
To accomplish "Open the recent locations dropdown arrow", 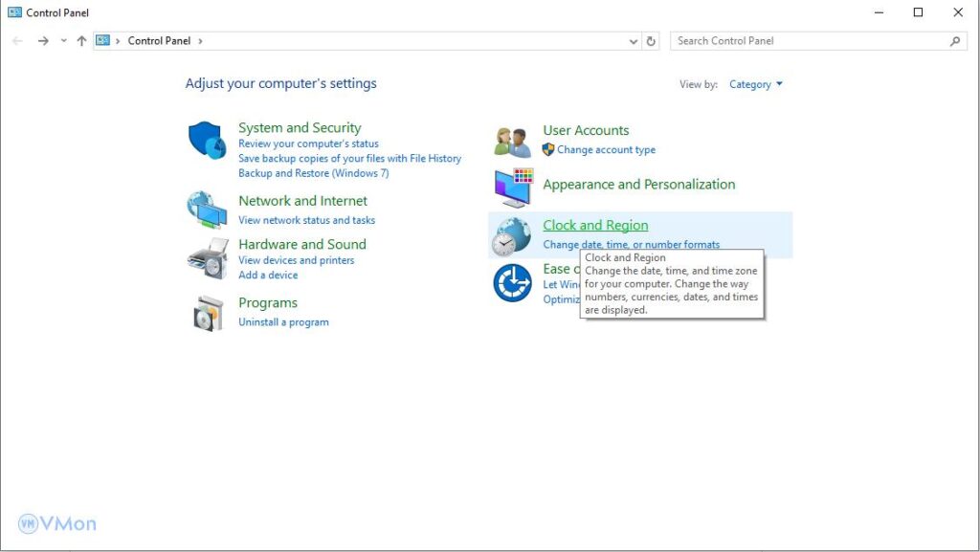I will tap(64, 41).
